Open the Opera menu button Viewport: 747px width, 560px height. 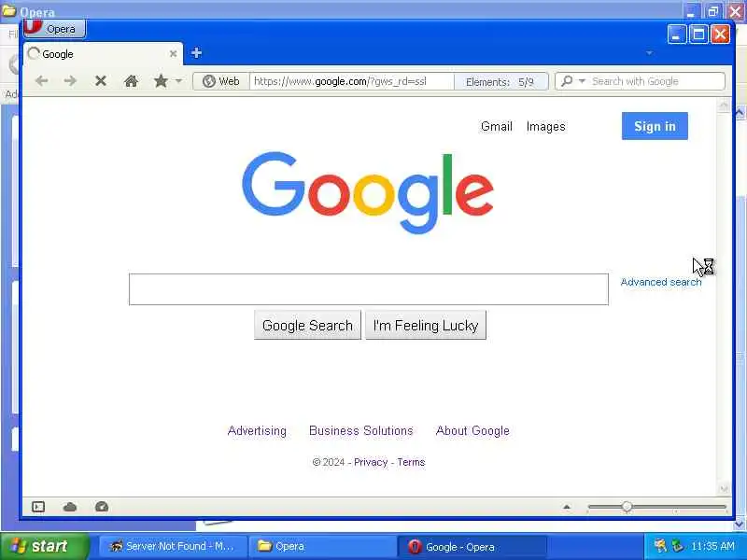(x=55, y=29)
